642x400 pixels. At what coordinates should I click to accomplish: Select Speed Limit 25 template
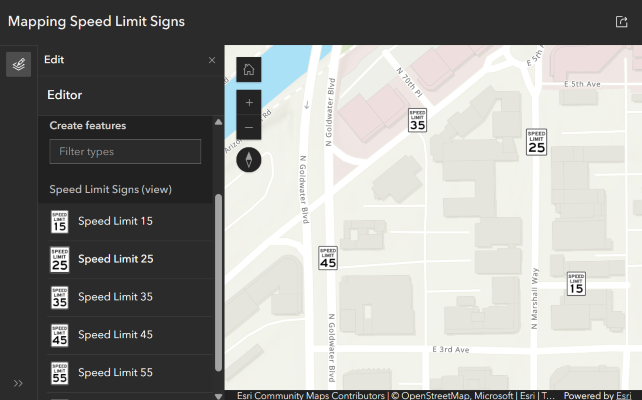(x=130, y=260)
